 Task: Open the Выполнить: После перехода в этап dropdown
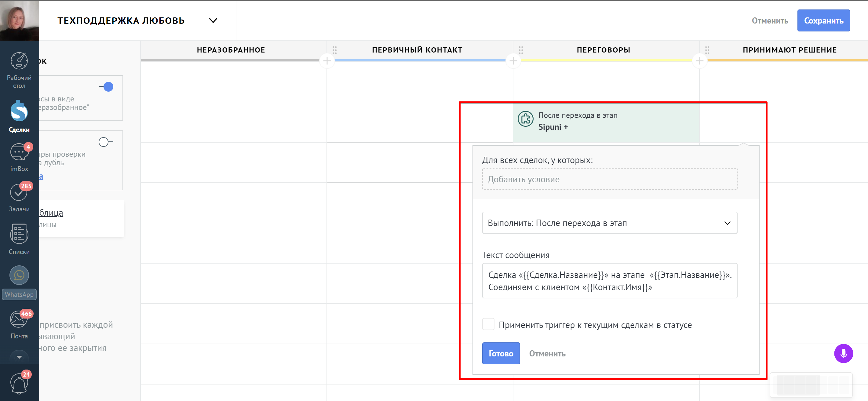[610, 223]
